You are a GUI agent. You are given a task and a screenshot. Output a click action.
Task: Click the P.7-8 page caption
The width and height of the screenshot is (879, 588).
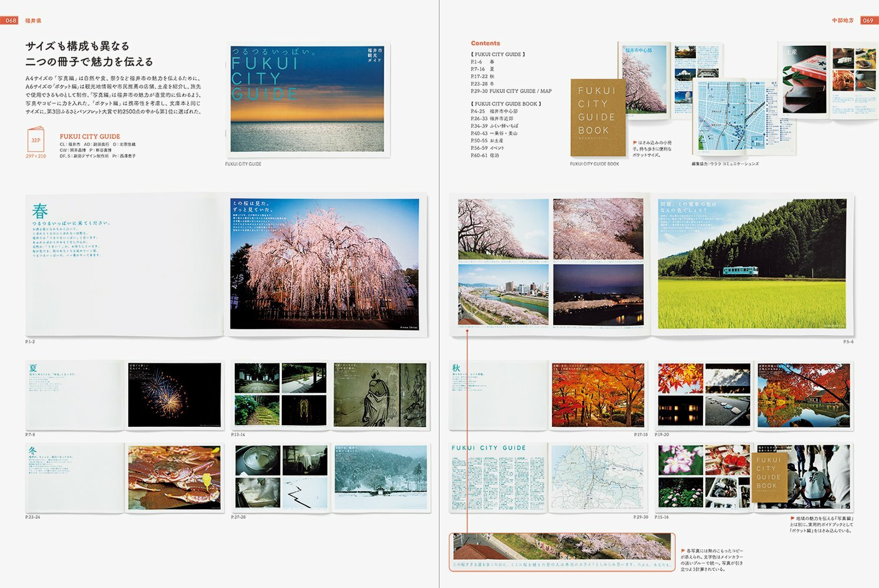click(30, 435)
